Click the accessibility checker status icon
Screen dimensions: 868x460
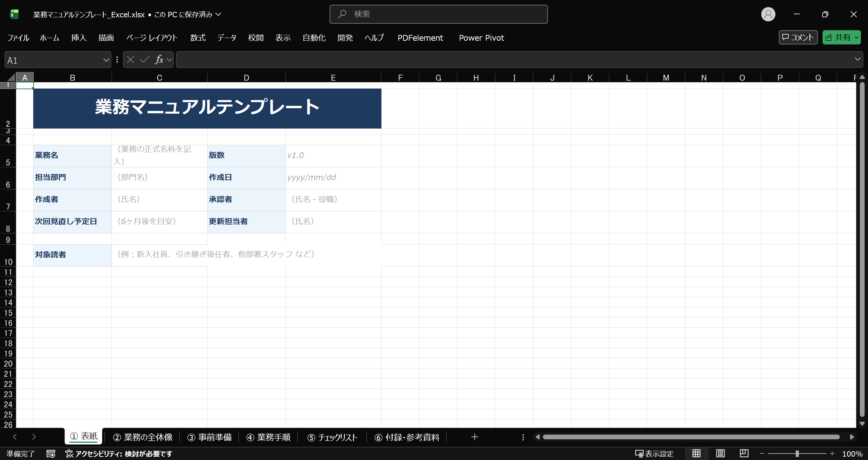point(69,454)
